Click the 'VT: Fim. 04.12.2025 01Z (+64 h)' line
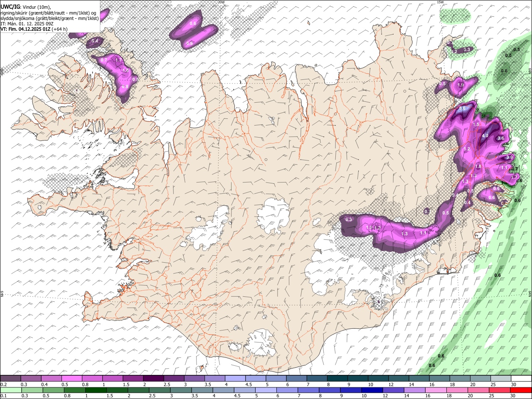This screenshot has width=532, height=399. coord(34,29)
